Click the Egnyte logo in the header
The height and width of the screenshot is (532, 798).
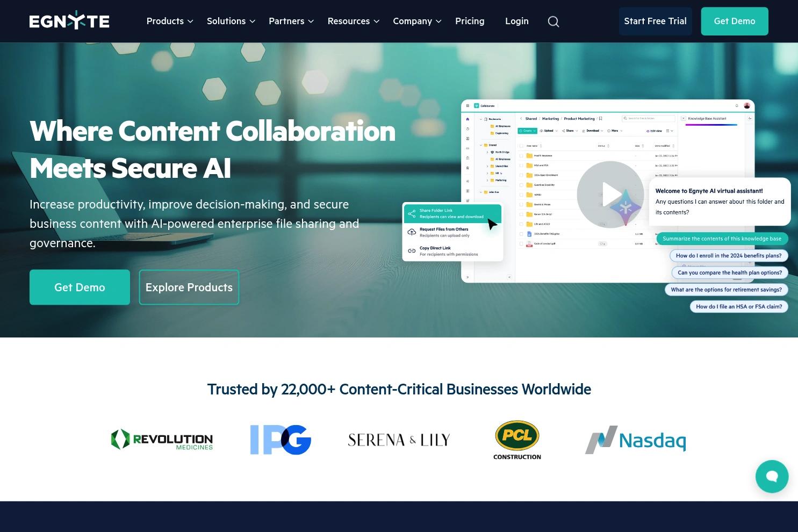pyautogui.click(x=69, y=20)
